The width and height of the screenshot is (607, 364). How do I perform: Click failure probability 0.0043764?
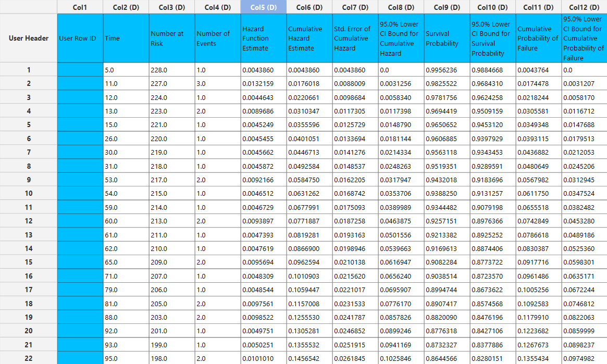tap(538, 70)
